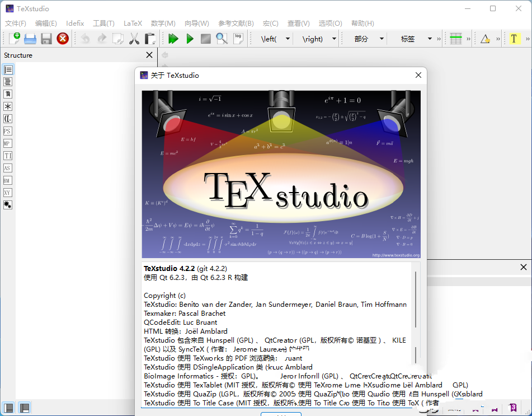This screenshot has height=416, width=532.
Task: Click the 'Texmaker: Pascal Brachet' credit line
Action: (185, 313)
